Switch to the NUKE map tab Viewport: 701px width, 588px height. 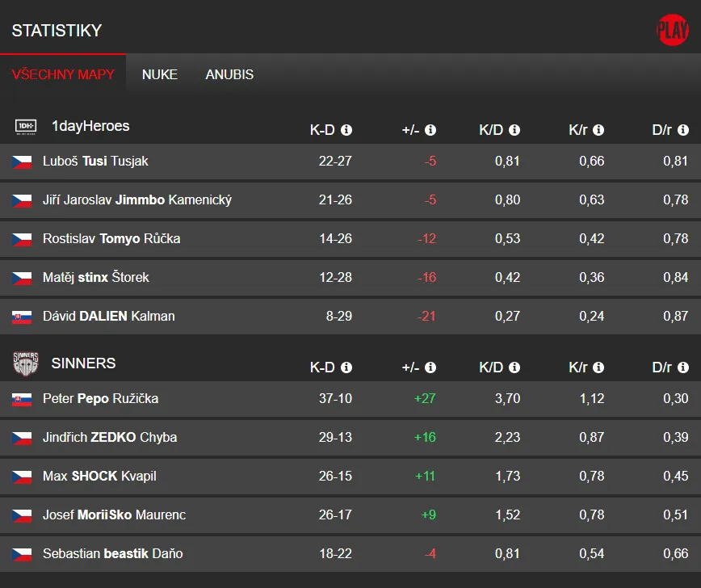pos(160,74)
